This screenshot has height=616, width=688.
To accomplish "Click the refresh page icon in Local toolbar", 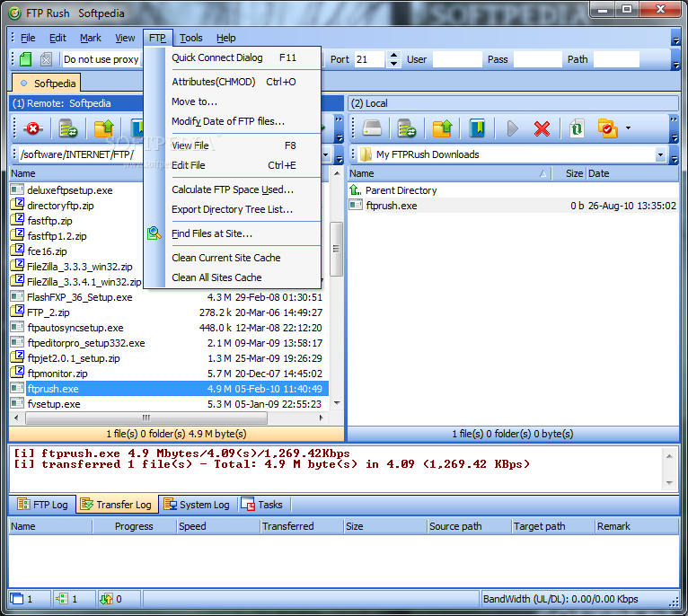I will point(577,128).
